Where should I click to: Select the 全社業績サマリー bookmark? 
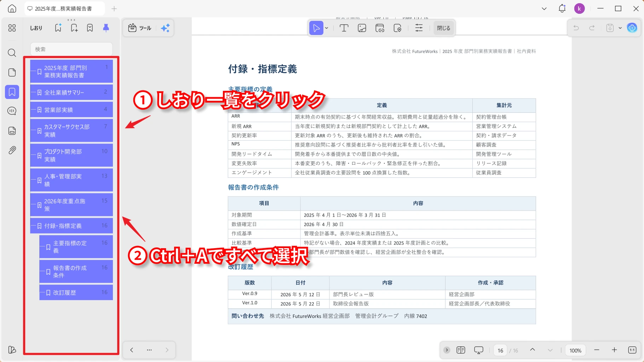tap(71, 92)
